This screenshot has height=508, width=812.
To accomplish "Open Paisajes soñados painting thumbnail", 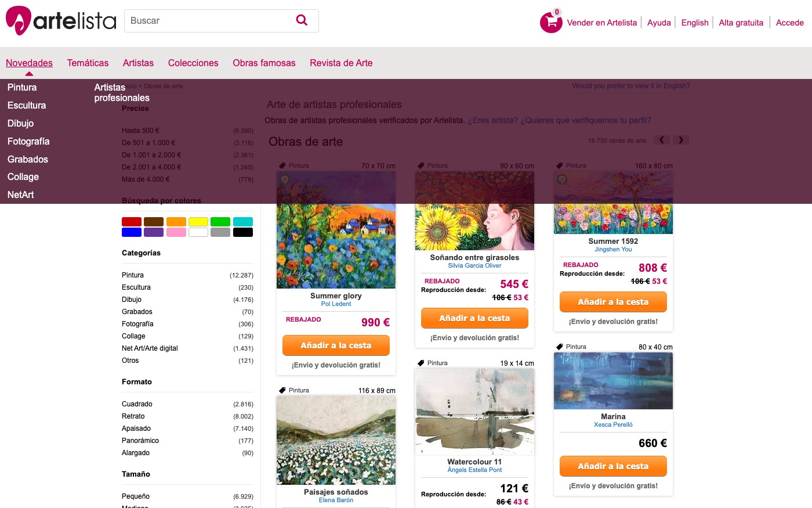I will click(x=336, y=440).
